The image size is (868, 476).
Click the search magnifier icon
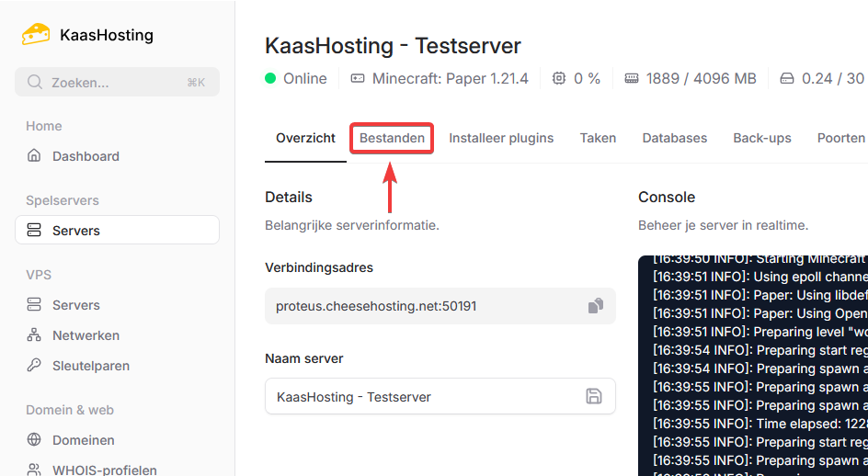35,82
